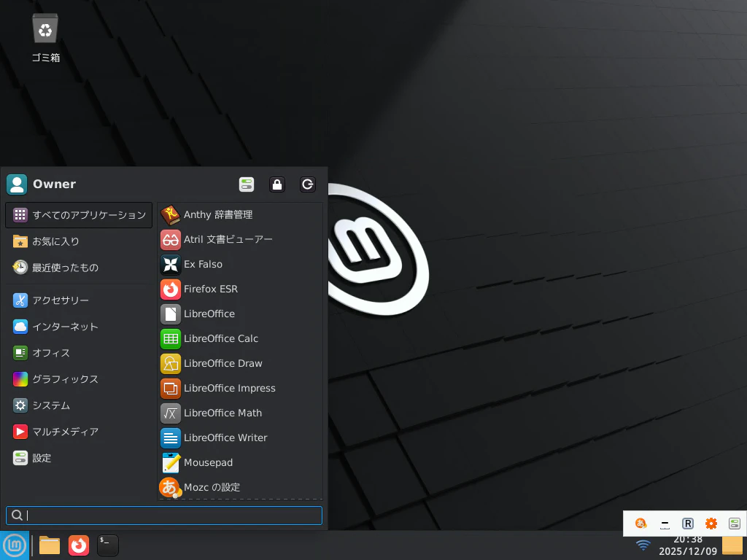The image size is (747, 560).
Task: Choose the システム category
Action: pos(79,405)
